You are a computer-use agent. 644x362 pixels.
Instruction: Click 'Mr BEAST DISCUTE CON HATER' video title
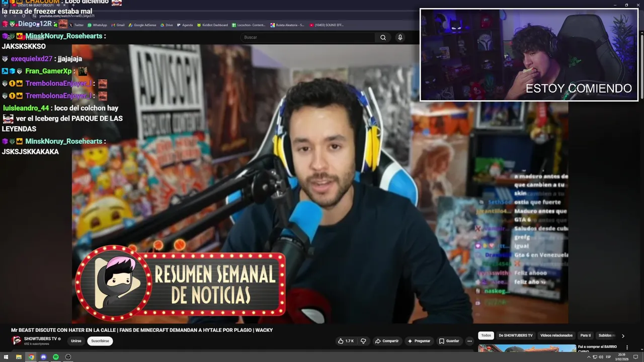142,330
